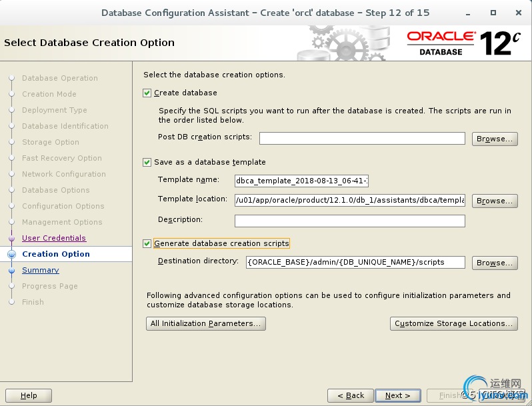The height and width of the screenshot is (406, 532).
Task: Click the Oracle Database 12c logo
Action: [x=463, y=43]
